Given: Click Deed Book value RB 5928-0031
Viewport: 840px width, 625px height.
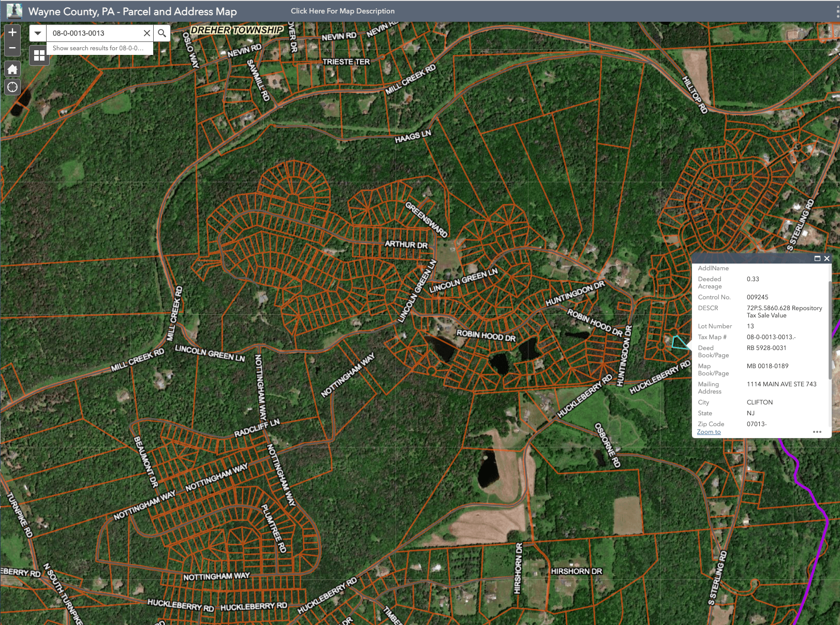Looking at the screenshot, I should point(767,348).
